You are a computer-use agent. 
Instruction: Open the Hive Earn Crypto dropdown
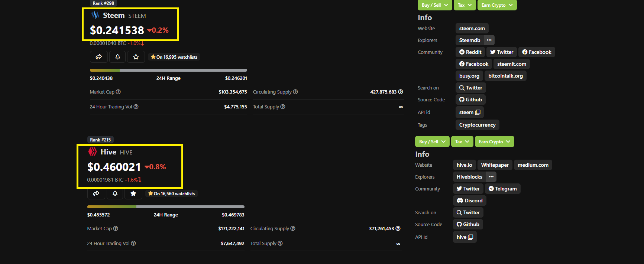[x=495, y=141]
